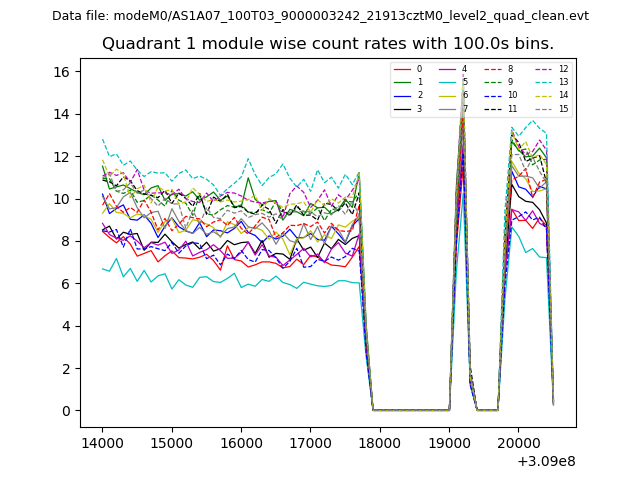This screenshot has height=480, width=640.
Task: Click the plot title about Quadrant 1 count rates
Action: (x=328, y=44)
